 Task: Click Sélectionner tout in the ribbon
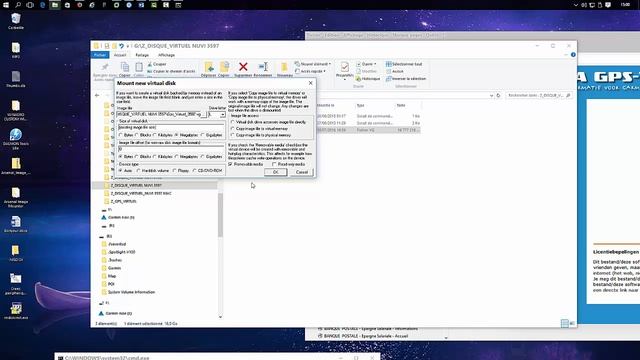404,64
